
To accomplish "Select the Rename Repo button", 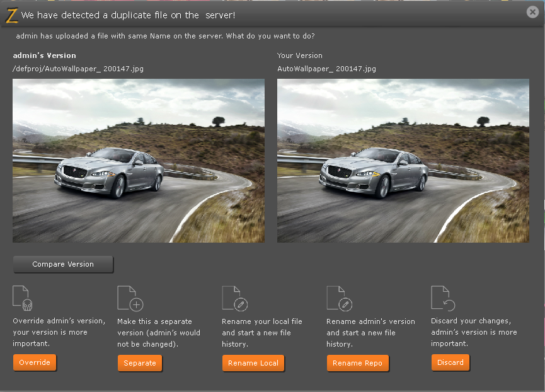I will tap(358, 363).
